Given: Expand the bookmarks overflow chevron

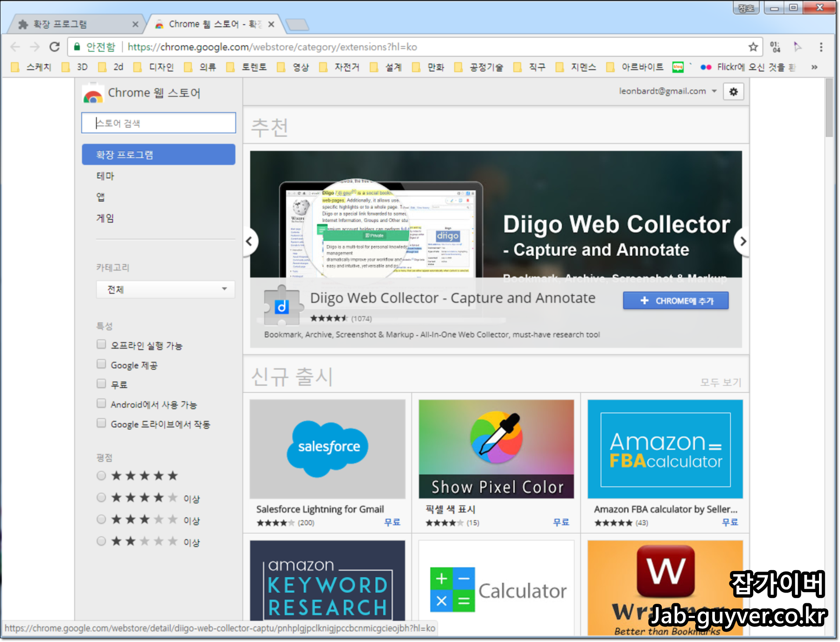Looking at the screenshot, I should (814, 67).
